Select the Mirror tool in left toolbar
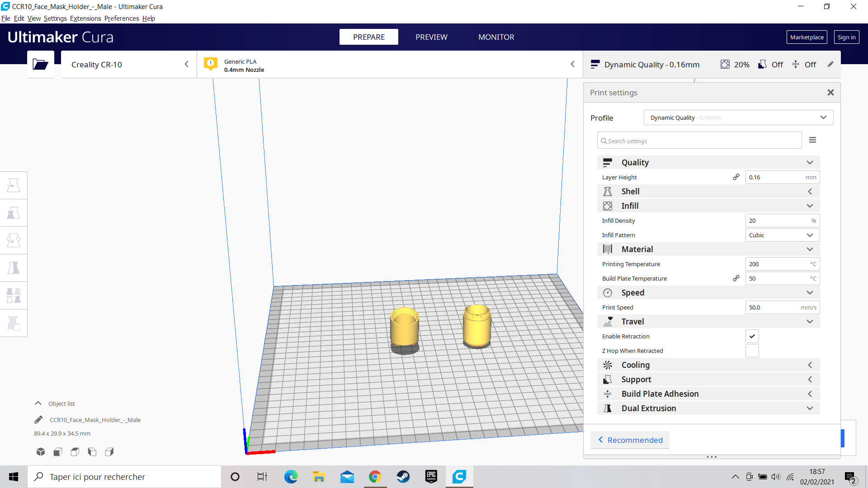 (x=14, y=268)
